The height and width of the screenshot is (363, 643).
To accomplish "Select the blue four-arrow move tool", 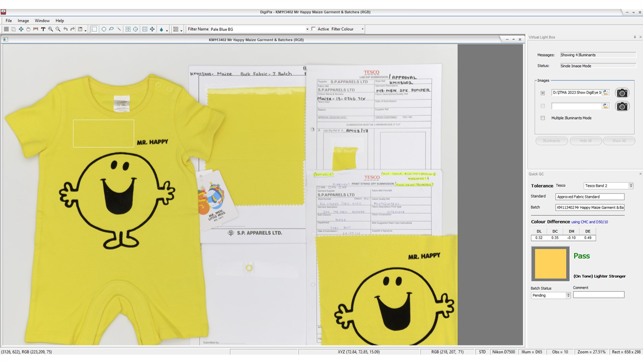I will (x=21, y=29).
